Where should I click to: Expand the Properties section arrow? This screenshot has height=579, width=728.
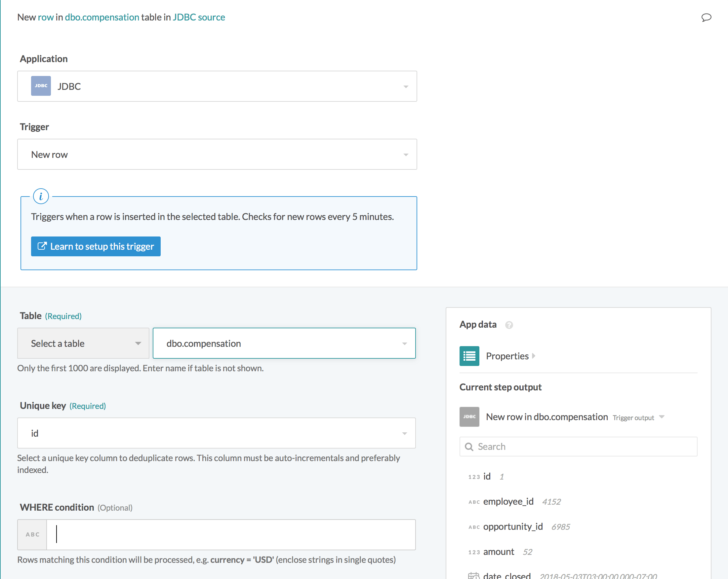click(534, 356)
